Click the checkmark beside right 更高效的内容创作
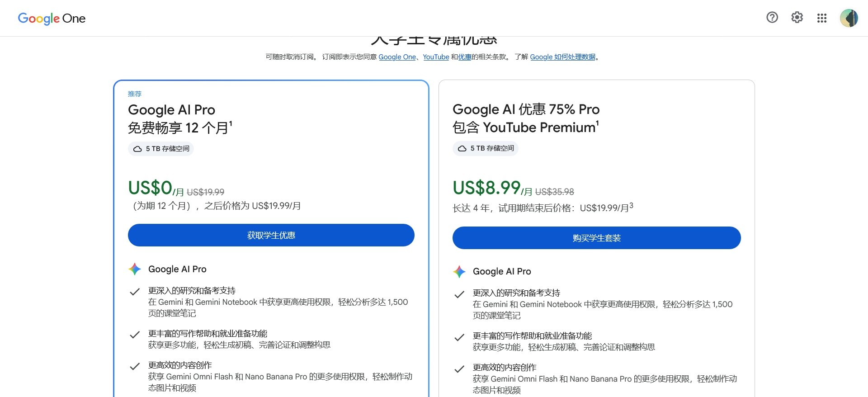 [x=459, y=369]
